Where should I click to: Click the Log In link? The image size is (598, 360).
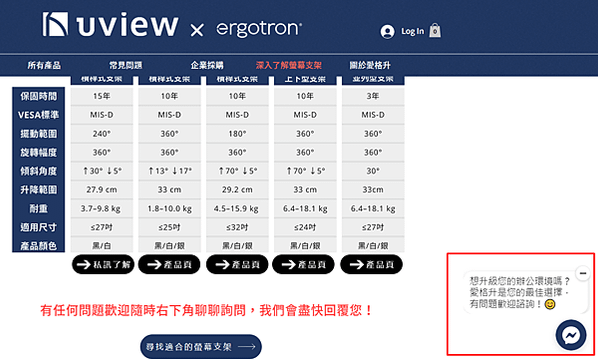(412, 31)
